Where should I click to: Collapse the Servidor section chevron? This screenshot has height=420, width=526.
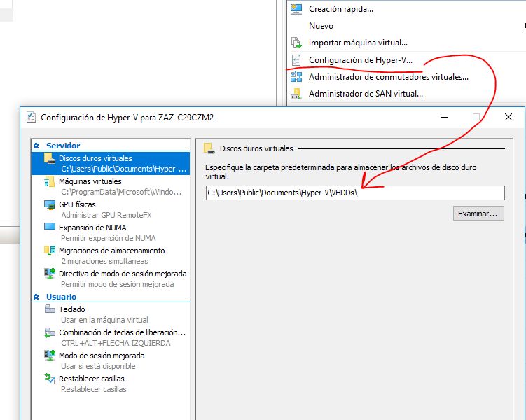[36, 146]
